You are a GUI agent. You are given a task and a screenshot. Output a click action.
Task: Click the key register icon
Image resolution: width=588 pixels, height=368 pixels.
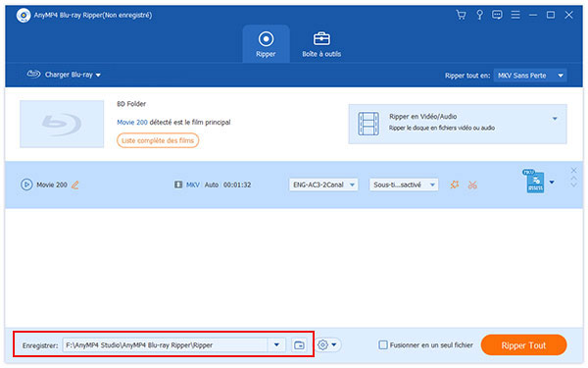pos(479,15)
